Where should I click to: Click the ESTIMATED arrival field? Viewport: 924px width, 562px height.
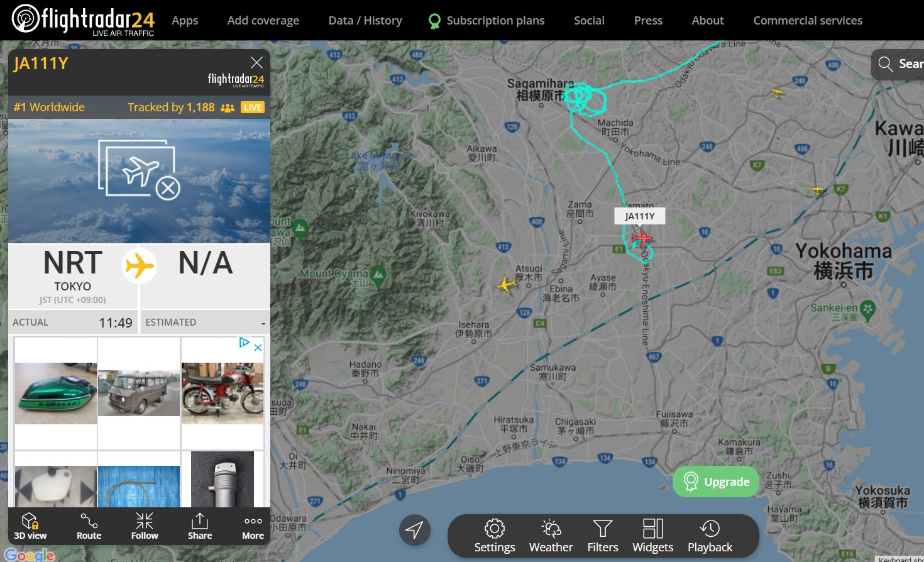(x=206, y=322)
